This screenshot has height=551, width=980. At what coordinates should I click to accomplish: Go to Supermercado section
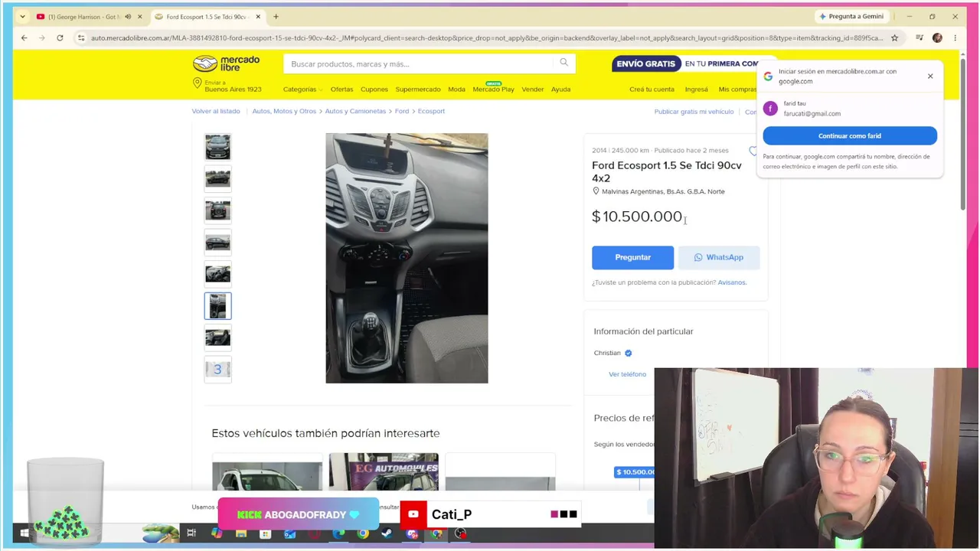[418, 90]
